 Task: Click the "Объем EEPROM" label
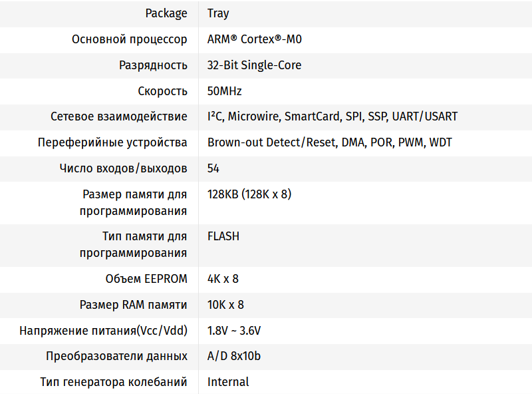click(x=146, y=279)
